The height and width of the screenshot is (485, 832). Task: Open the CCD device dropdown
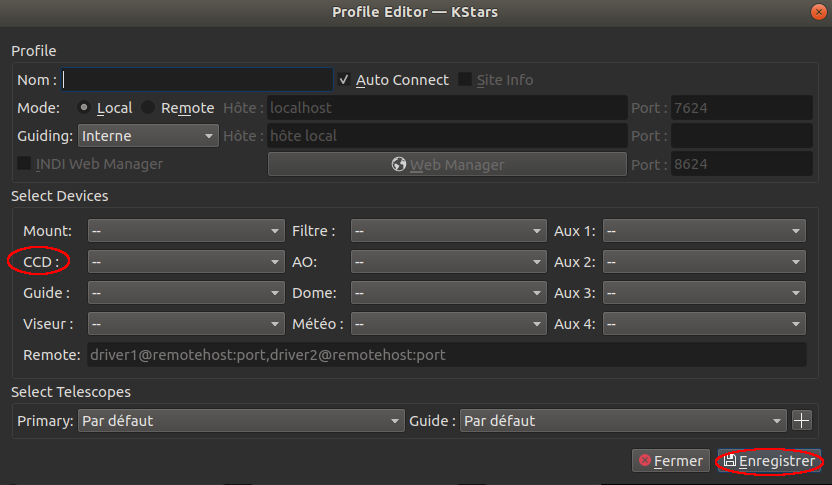click(186, 262)
